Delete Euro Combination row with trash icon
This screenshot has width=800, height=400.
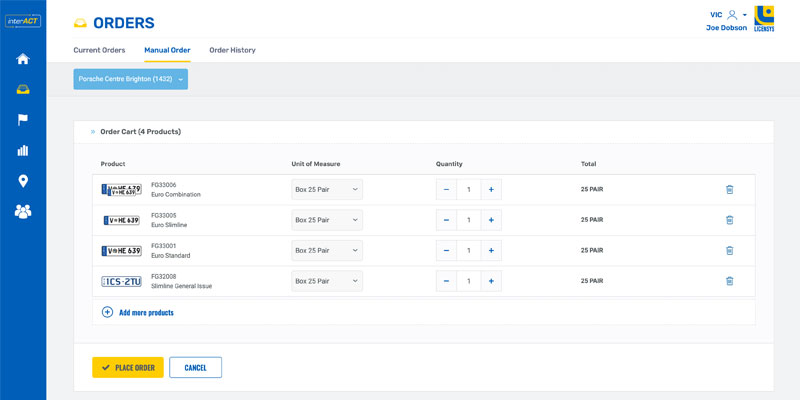pos(729,189)
